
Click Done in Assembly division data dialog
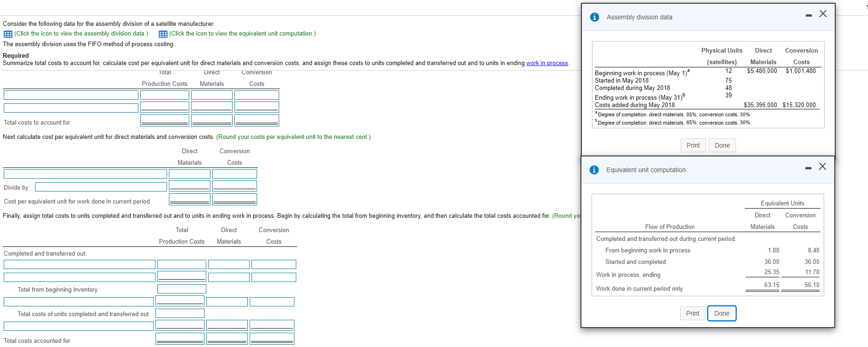pyautogui.click(x=722, y=145)
